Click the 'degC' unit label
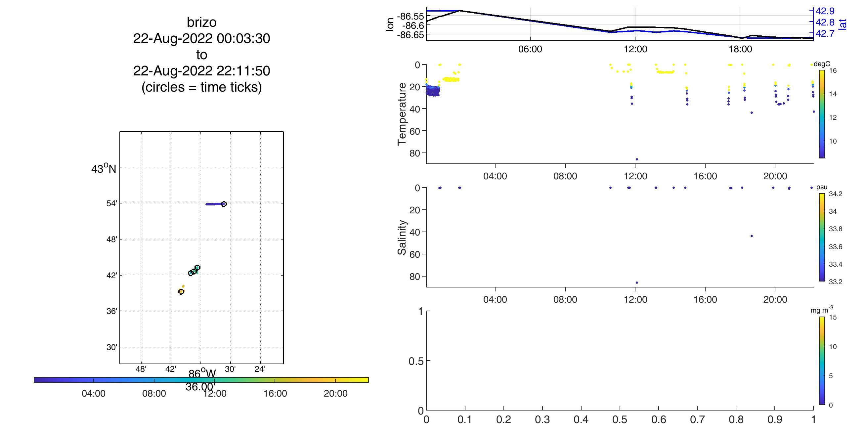The image size is (868, 434). click(x=822, y=64)
